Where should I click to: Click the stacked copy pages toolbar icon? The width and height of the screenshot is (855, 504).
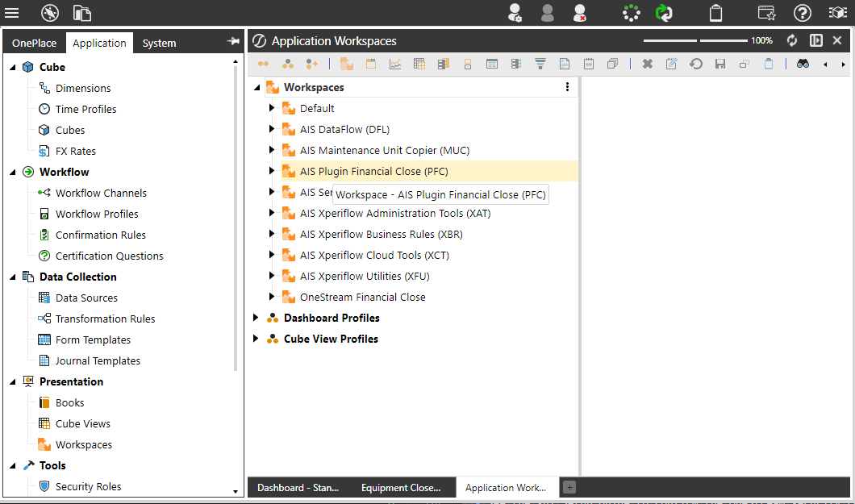click(612, 65)
